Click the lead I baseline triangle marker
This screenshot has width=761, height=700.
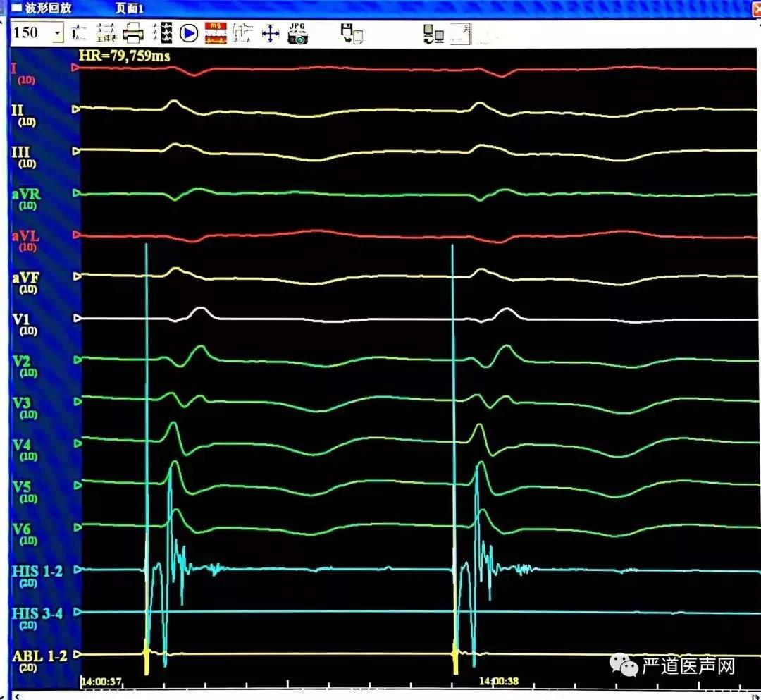75,68
